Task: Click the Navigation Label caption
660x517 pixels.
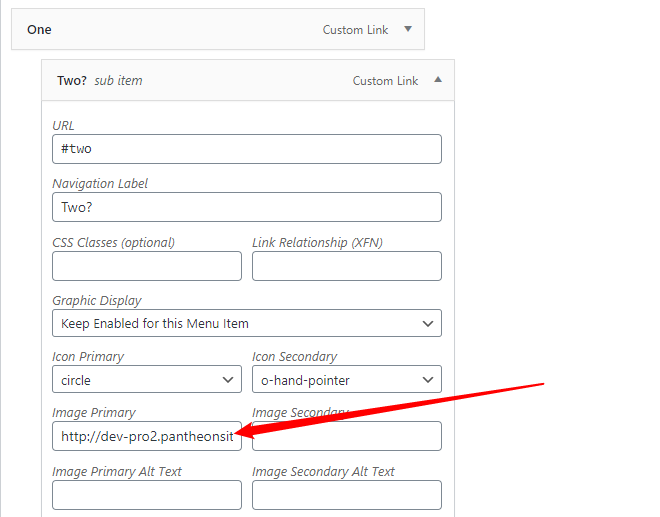Action: (x=100, y=184)
